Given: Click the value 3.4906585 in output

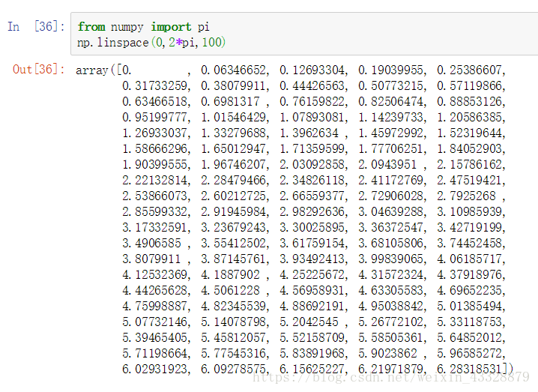Looking at the screenshot, I should [x=151, y=244].
